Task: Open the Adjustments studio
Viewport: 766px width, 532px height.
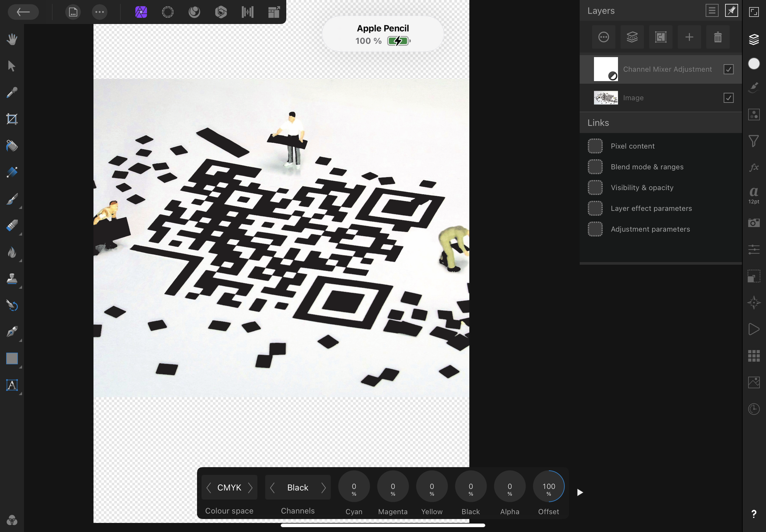Action: [754, 115]
